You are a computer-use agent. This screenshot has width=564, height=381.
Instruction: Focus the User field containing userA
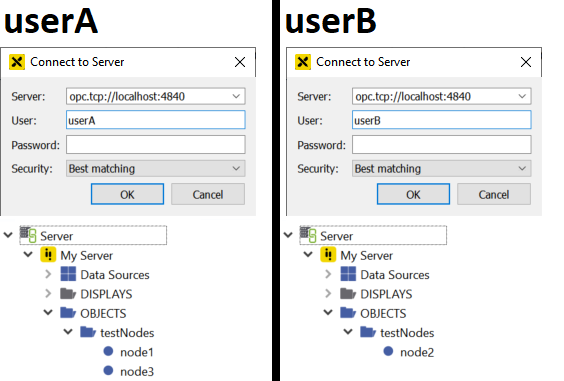(156, 120)
